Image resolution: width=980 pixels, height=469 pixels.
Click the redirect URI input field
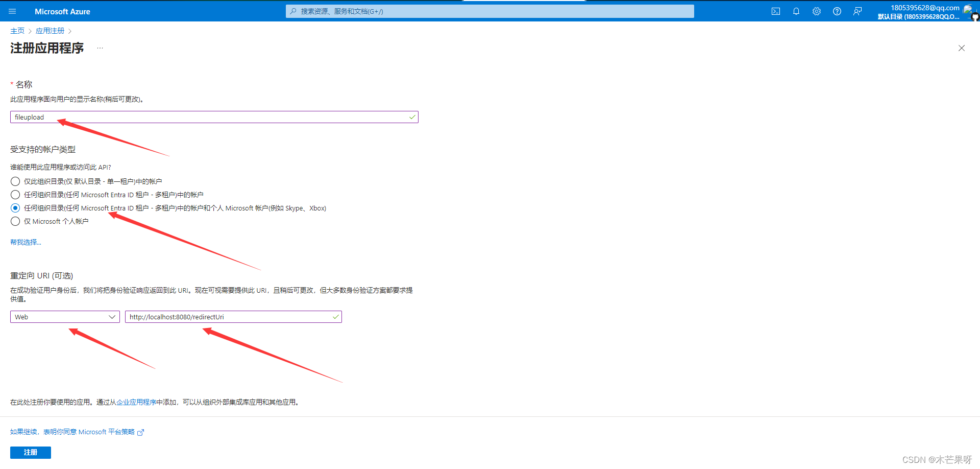[x=233, y=317]
